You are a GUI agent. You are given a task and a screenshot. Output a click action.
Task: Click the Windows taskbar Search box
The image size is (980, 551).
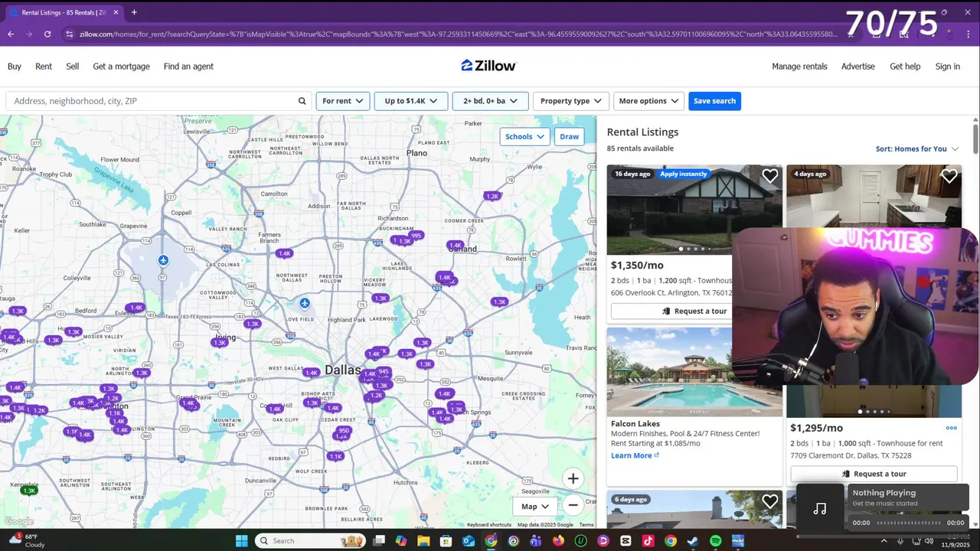pyautogui.click(x=309, y=541)
